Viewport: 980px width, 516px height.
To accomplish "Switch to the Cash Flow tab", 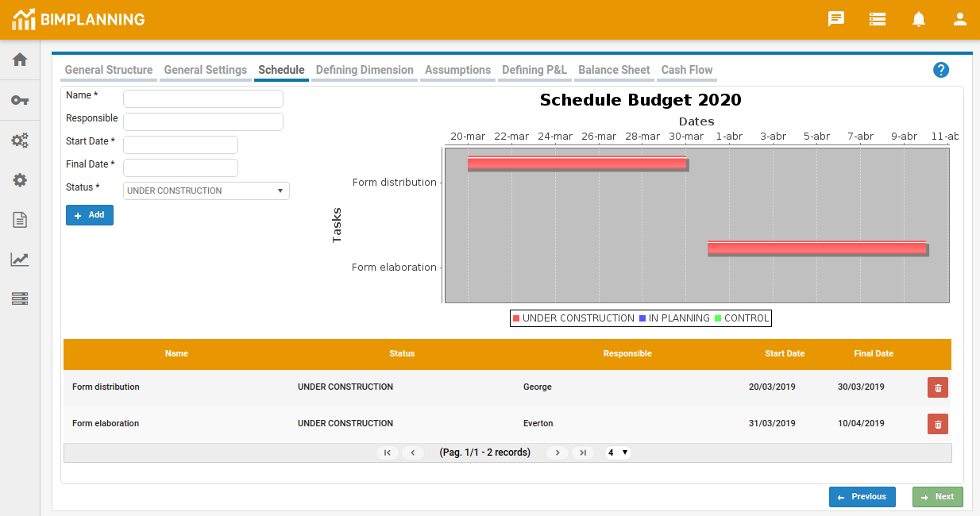I will point(687,70).
